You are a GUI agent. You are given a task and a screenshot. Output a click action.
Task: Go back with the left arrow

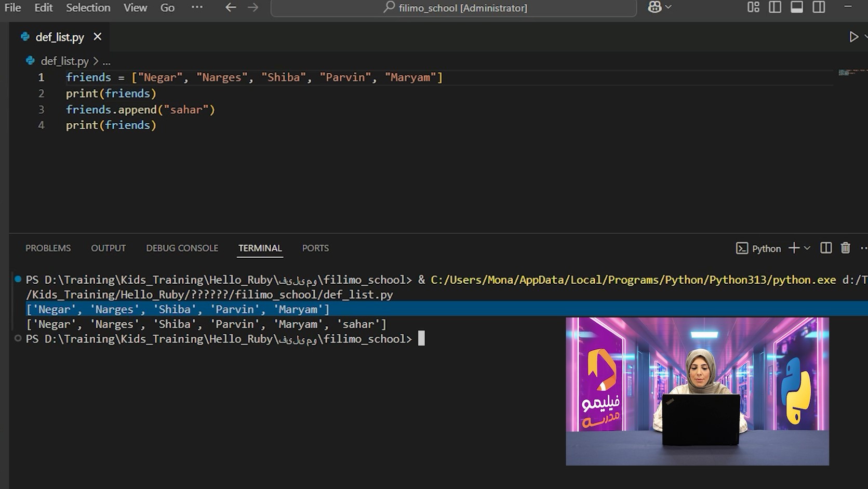pyautogui.click(x=231, y=8)
